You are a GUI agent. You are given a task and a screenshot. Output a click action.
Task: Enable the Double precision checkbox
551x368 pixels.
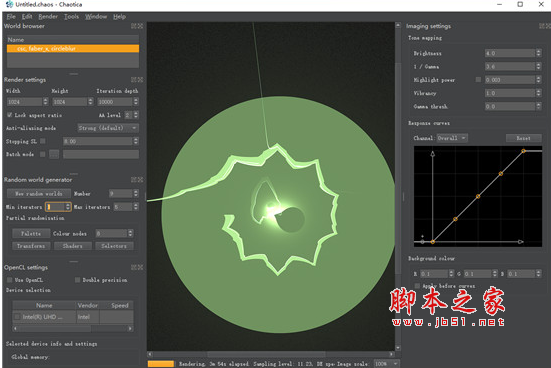coord(77,280)
